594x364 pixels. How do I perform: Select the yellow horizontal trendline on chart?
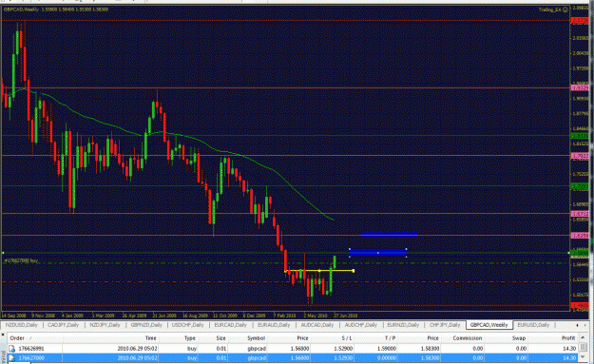pos(319,271)
